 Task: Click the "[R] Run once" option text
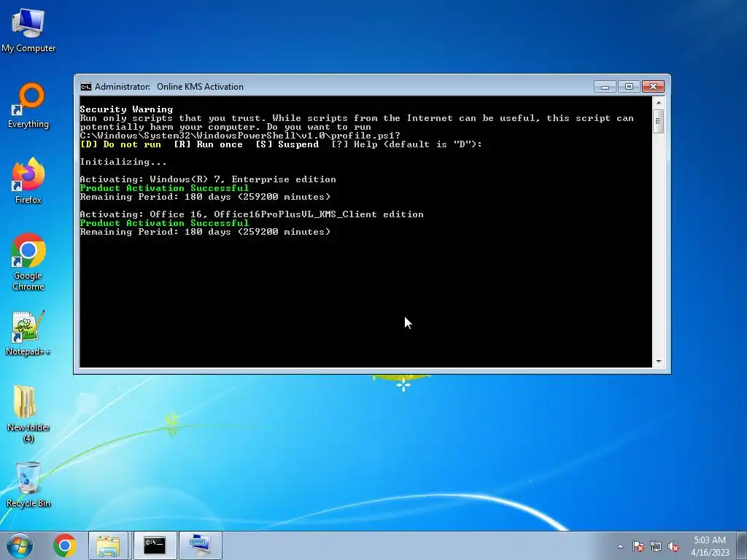[x=208, y=144]
